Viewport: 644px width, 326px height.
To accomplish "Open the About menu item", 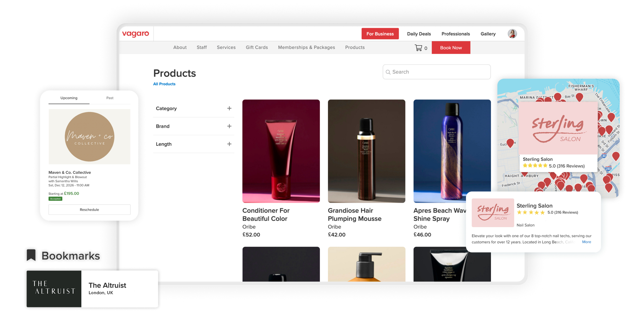I will [180, 47].
